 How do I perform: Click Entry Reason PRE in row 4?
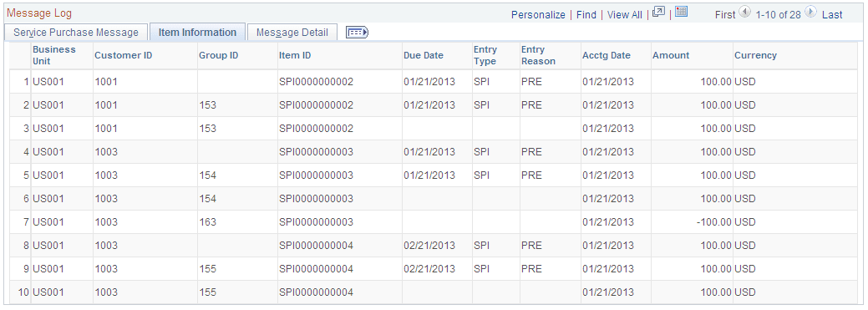coord(531,152)
